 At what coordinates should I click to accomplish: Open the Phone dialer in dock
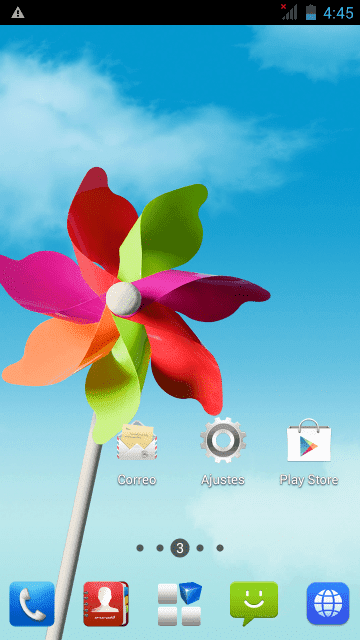pos(32,604)
